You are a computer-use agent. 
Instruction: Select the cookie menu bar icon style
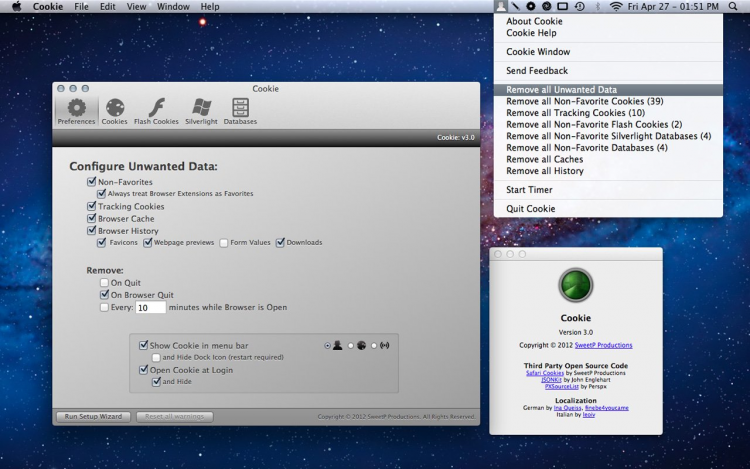[x=351, y=346]
